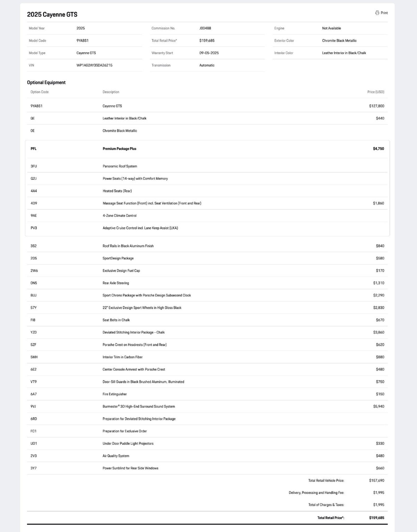Screen dimensions: 417x532
Task: Click the Price (USD) column header
Action: coord(376,92)
